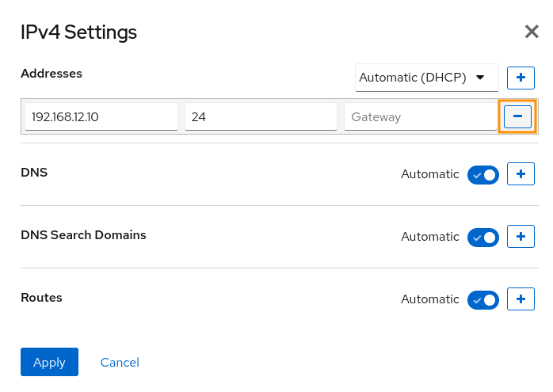Viewport: 553px width, 392px height.
Task: Remove the 192.168.12.10 address row
Action: click(x=517, y=116)
